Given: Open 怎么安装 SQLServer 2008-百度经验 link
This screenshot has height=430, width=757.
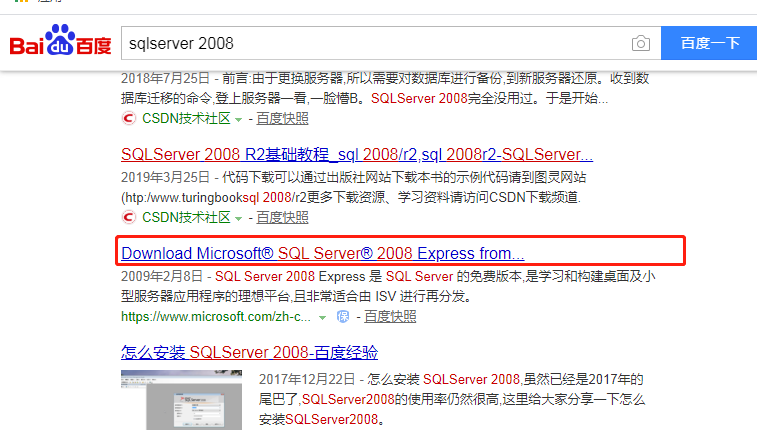Looking at the screenshot, I should click(x=250, y=352).
